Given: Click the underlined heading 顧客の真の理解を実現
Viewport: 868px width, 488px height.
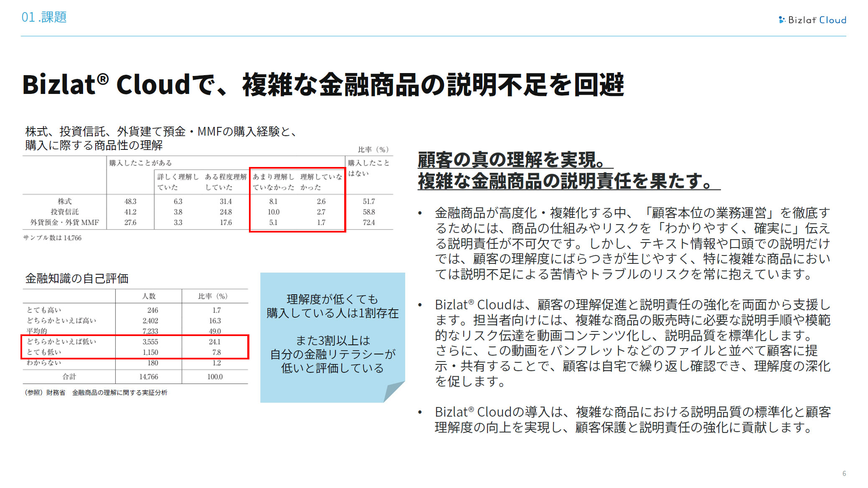Looking at the screenshot, I should coord(515,159).
